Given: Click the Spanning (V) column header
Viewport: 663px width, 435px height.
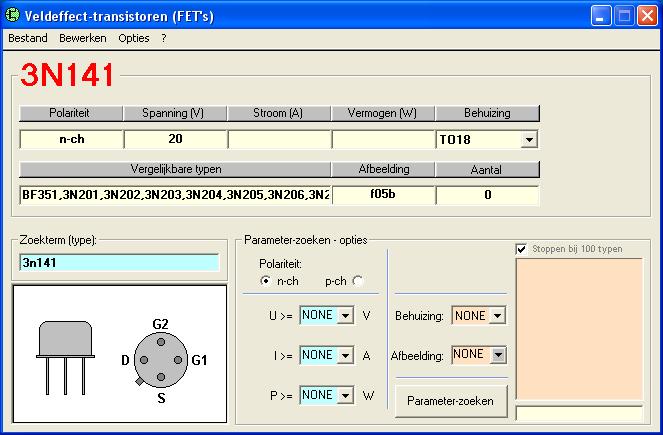Looking at the screenshot, I should pyautogui.click(x=175, y=113).
